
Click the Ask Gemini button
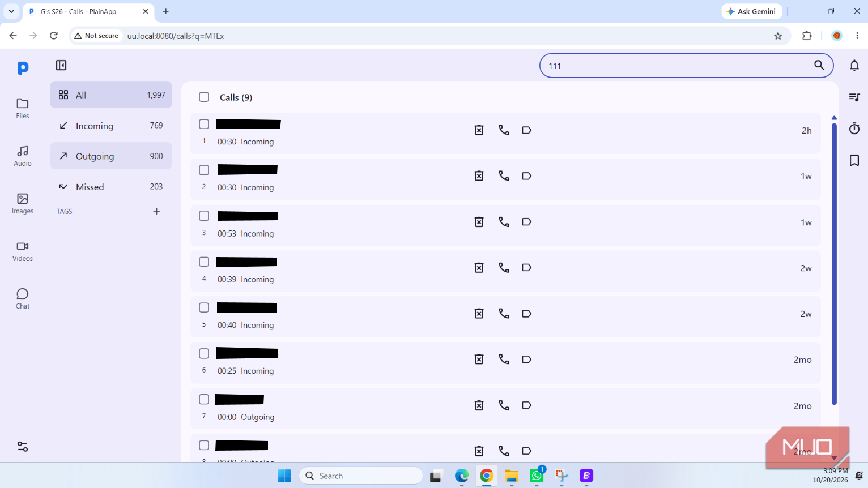751,11
